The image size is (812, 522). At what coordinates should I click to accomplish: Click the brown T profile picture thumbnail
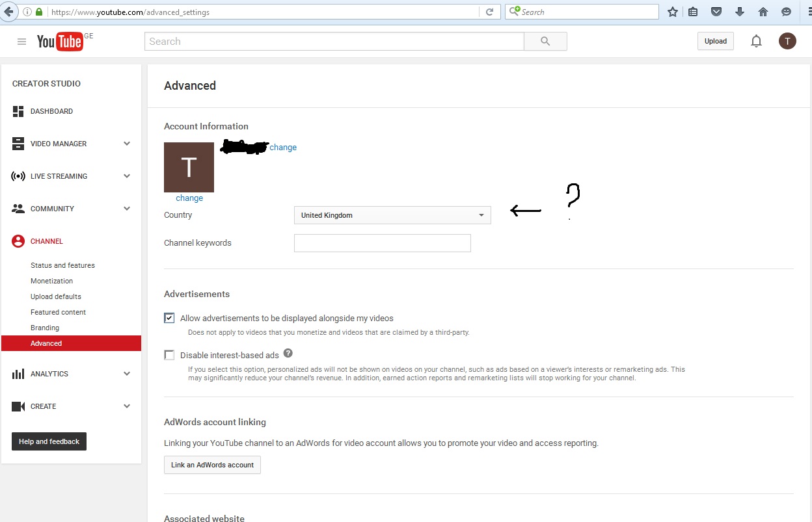[x=189, y=167]
